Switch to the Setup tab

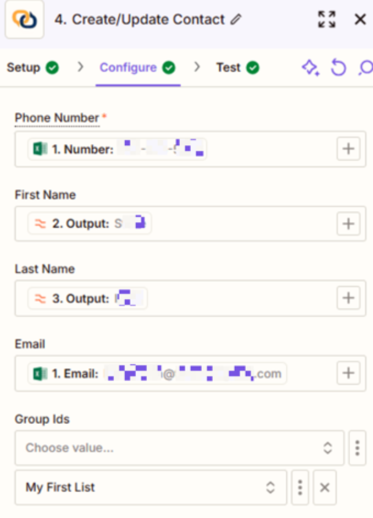(x=33, y=68)
